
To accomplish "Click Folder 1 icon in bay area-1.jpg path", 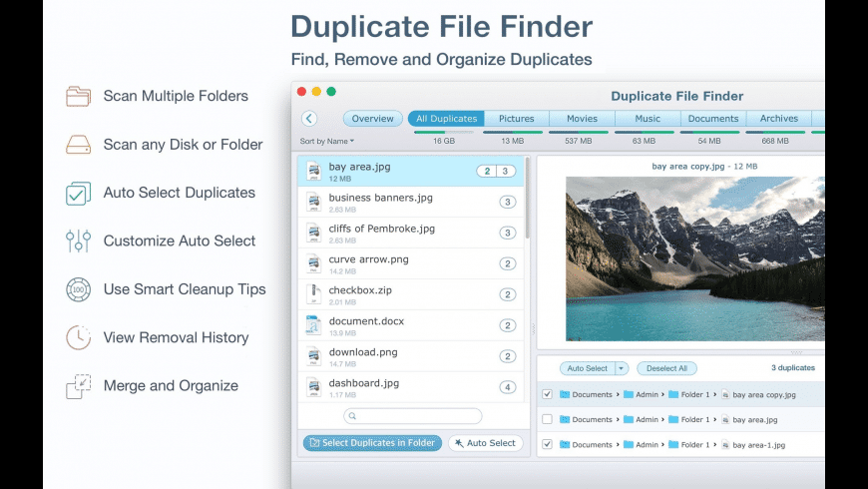I will [x=673, y=445].
